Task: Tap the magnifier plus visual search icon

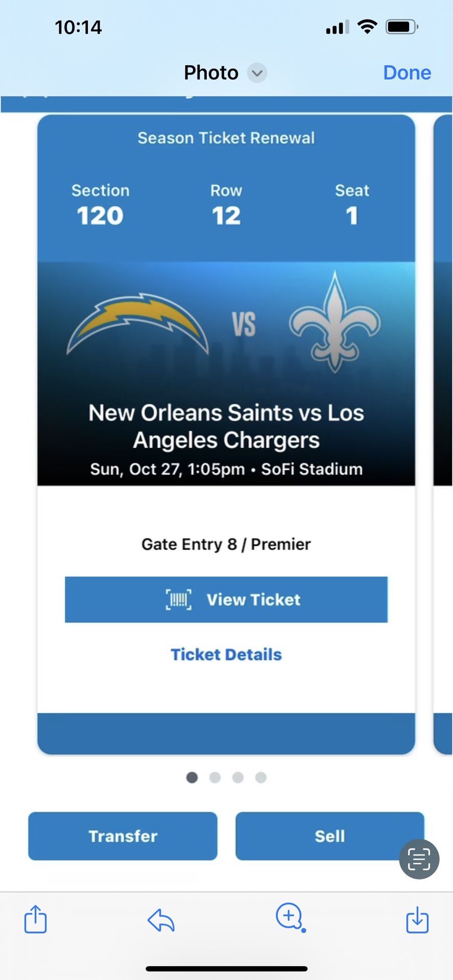Action: pyautogui.click(x=290, y=917)
